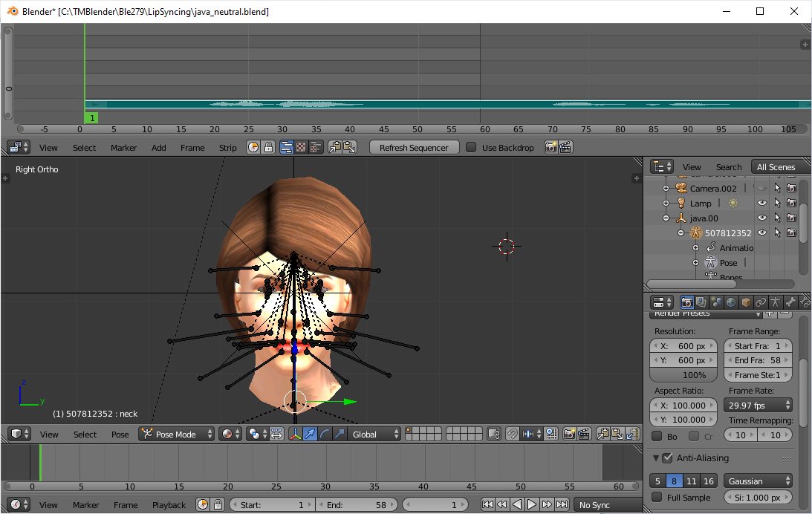Enable the Use Backdrop checkbox
The image size is (812, 514).
(x=471, y=148)
